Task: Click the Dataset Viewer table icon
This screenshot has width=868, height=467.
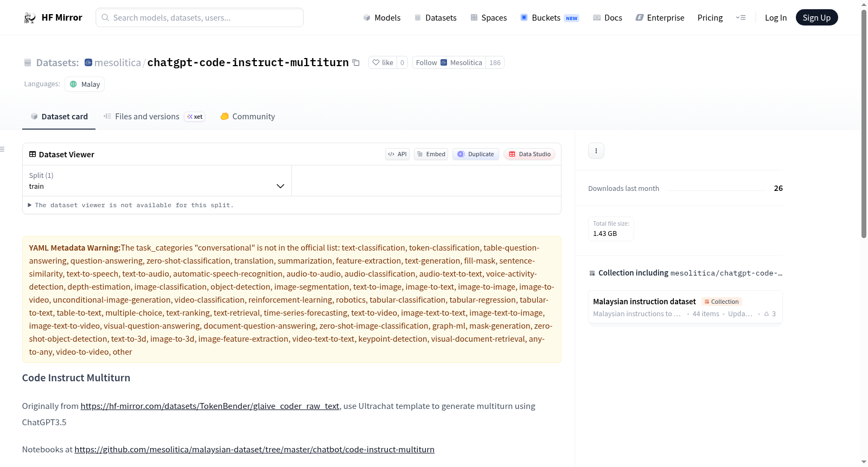Action: 33,154
